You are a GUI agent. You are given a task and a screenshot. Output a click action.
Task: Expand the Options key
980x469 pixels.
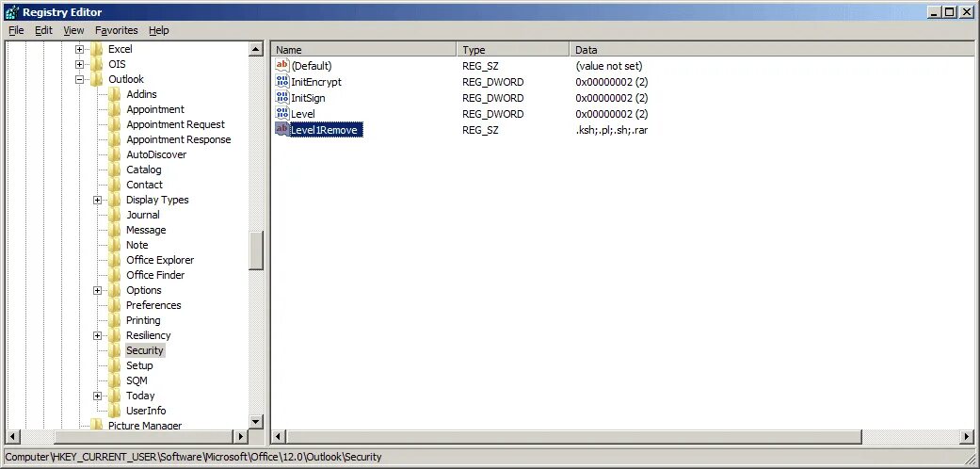click(98, 290)
